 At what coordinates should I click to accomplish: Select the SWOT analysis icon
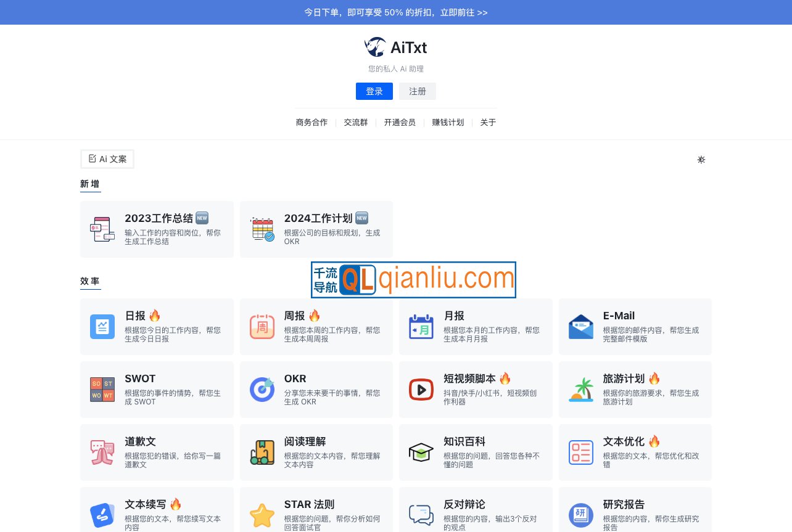point(102,390)
